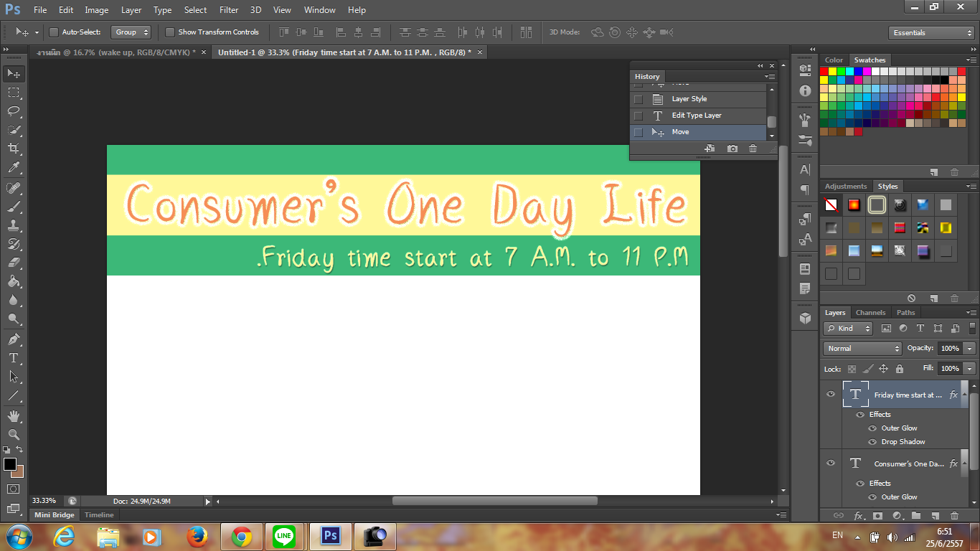Select the Eyedropper tool
This screenshot has width=980, height=551.
click(14, 168)
